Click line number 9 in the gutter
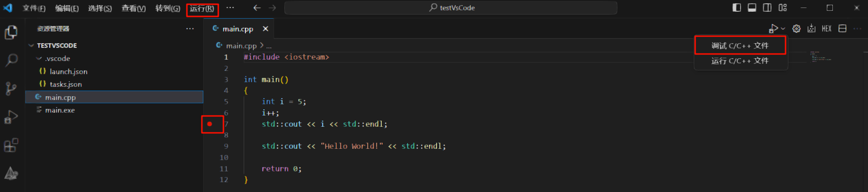Viewport: 868px width, 192px height. tap(226, 146)
